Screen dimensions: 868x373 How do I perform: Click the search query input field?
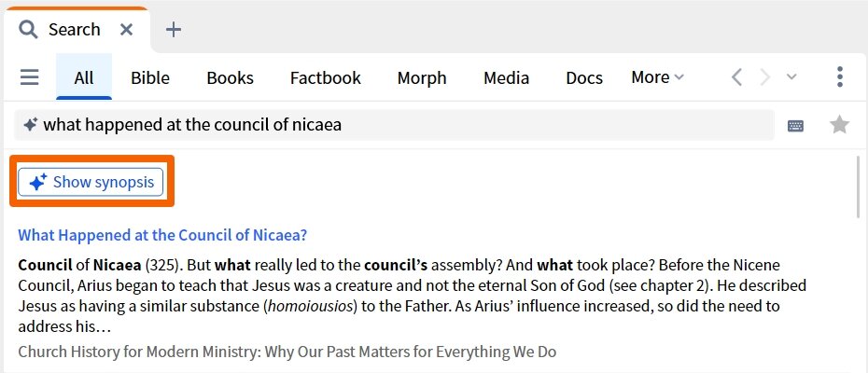401,124
